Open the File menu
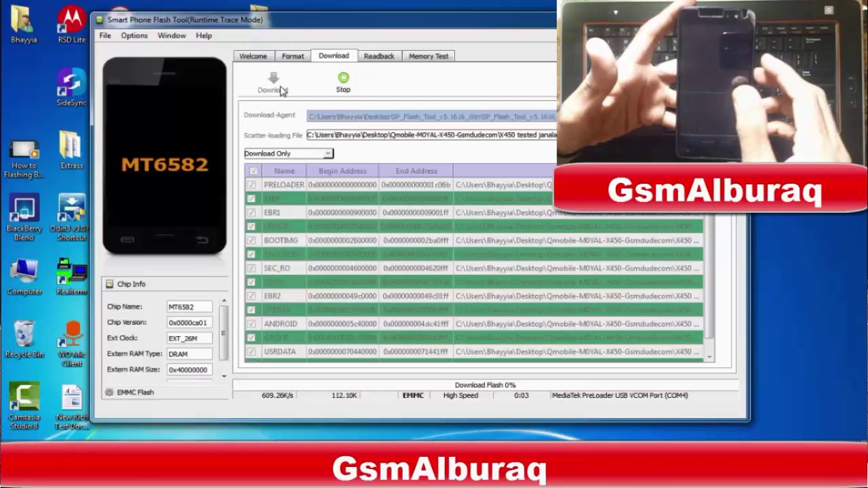Screen dimensions: 868x488 point(105,36)
